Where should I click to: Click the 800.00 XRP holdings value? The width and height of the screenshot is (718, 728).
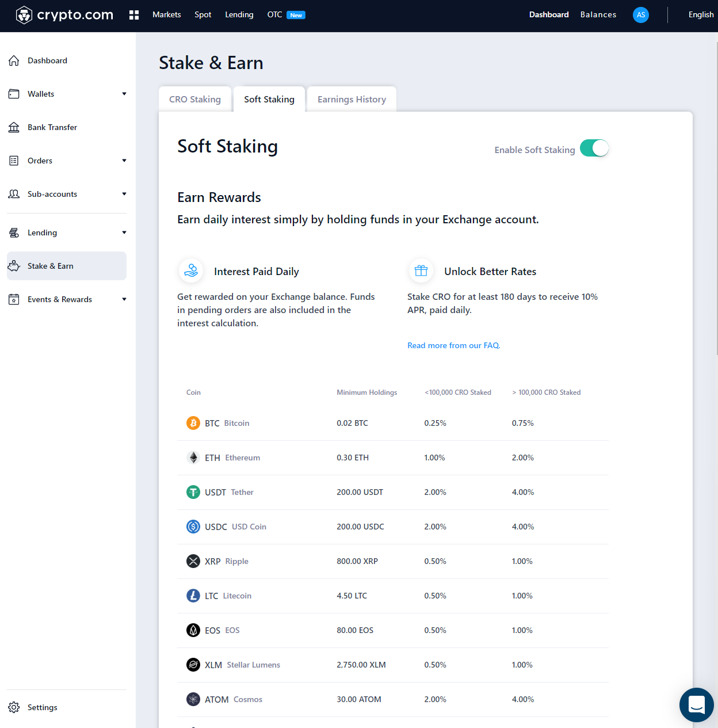coord(357,561)
